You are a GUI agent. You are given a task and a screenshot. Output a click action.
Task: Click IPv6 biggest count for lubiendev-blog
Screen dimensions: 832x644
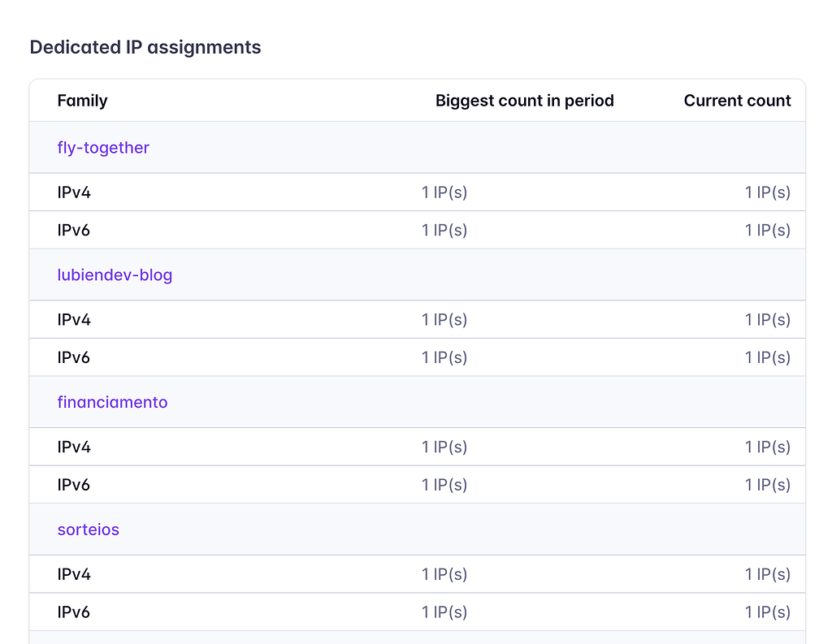coord(444,358)
